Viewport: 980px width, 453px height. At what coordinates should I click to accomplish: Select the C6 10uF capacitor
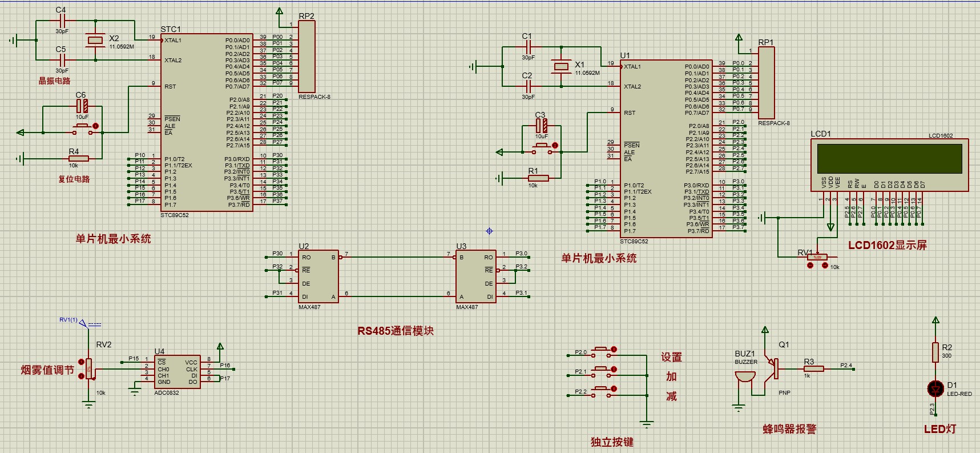pyautogui.click(x=82, y=106)
